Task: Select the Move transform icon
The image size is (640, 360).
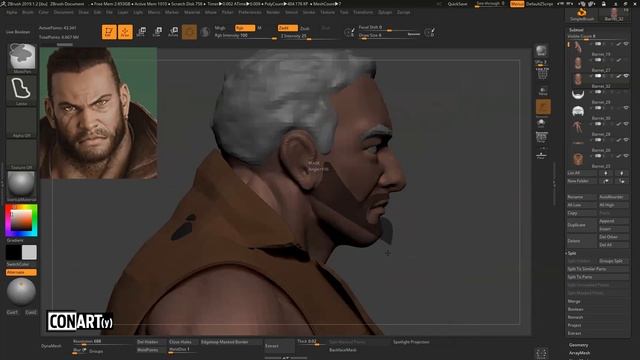Action: tap(141, 32)
